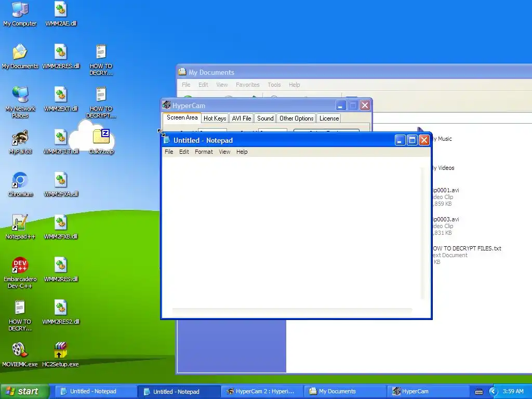Switch to Sound tab in HyperCam
This screenshot has height=399, width=532.
pyautogui.click(x=265, y=118)
